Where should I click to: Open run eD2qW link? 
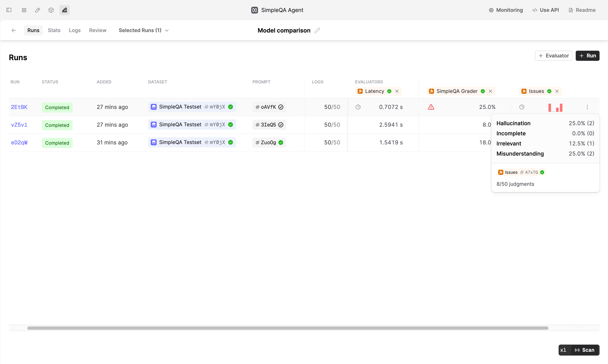click(x=19, y=143)
